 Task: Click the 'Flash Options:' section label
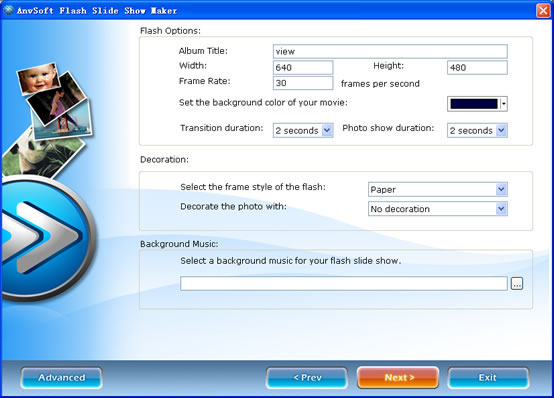click(x=170, y=31)
